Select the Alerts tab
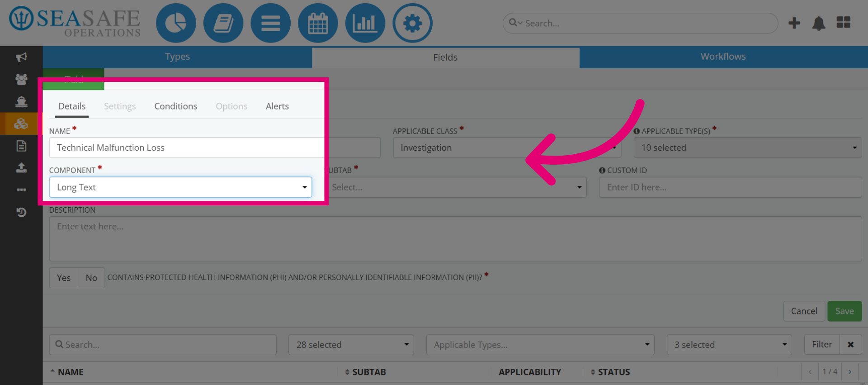The width and height of the screenshot is (868, 385). click(277, 106)
